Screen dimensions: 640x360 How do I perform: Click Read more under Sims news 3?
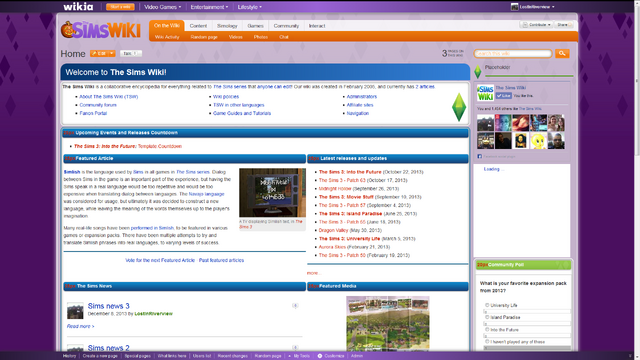[80, 326]
